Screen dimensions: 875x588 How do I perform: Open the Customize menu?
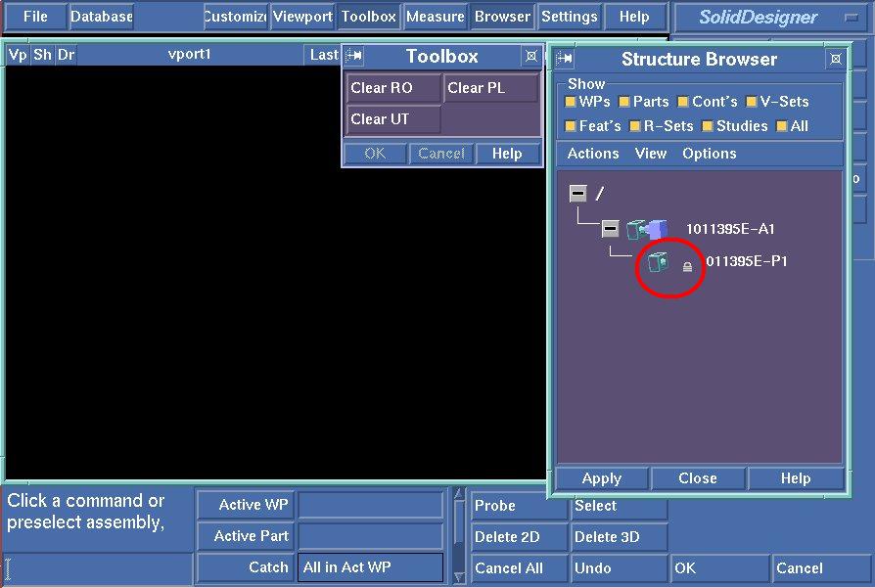[236, 17]
